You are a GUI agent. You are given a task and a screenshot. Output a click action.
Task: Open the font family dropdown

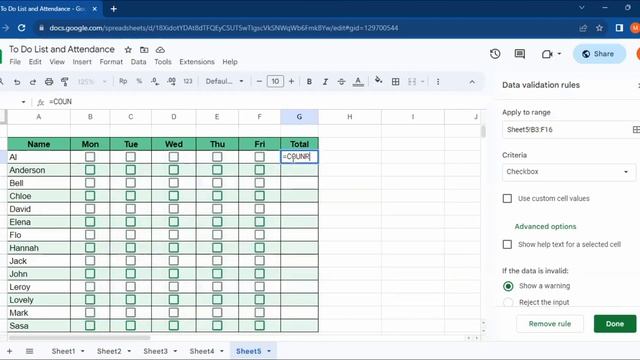224,81
